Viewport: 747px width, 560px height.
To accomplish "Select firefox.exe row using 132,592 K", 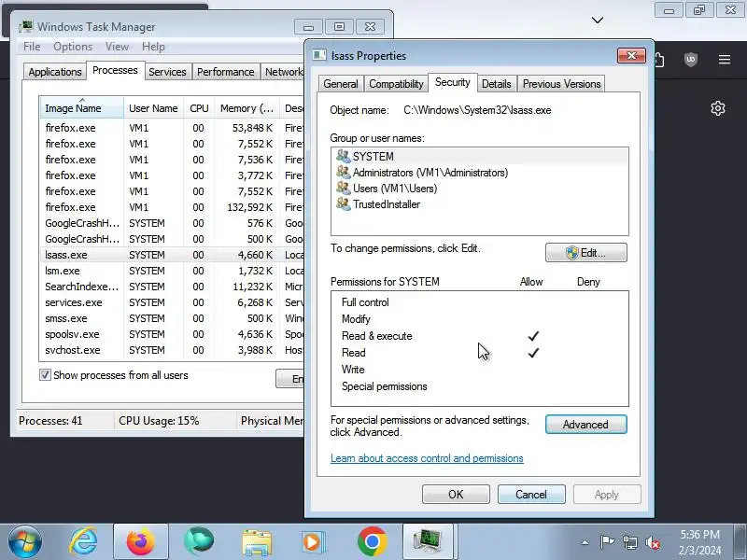I will 173,207.
